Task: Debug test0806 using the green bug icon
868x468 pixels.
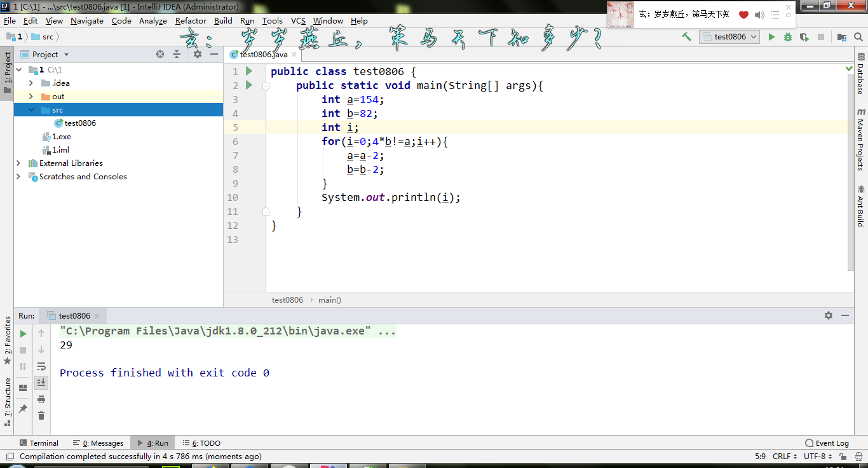Action: click(x=788, y=37)
